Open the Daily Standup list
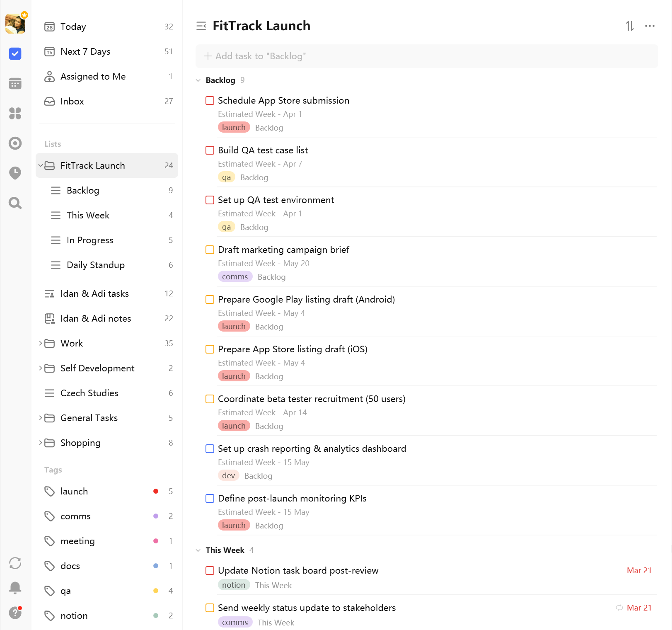 pos(95,265)
